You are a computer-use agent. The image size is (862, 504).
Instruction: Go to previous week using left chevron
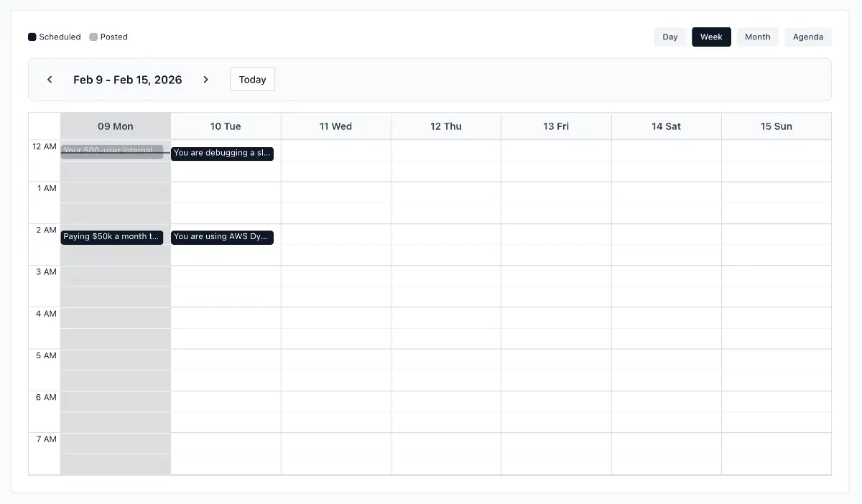click(x=50, y=80)
